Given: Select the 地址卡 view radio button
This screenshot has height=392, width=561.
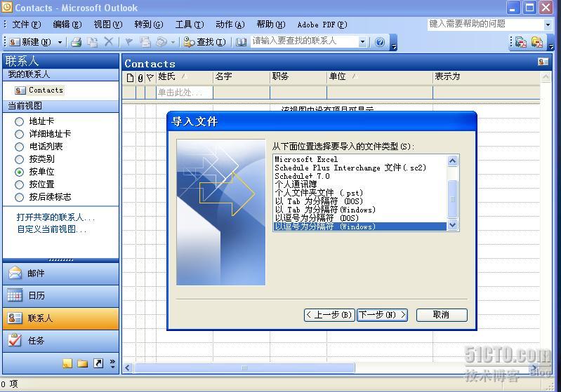Looking at the screenshot, I should click(20, 121).
